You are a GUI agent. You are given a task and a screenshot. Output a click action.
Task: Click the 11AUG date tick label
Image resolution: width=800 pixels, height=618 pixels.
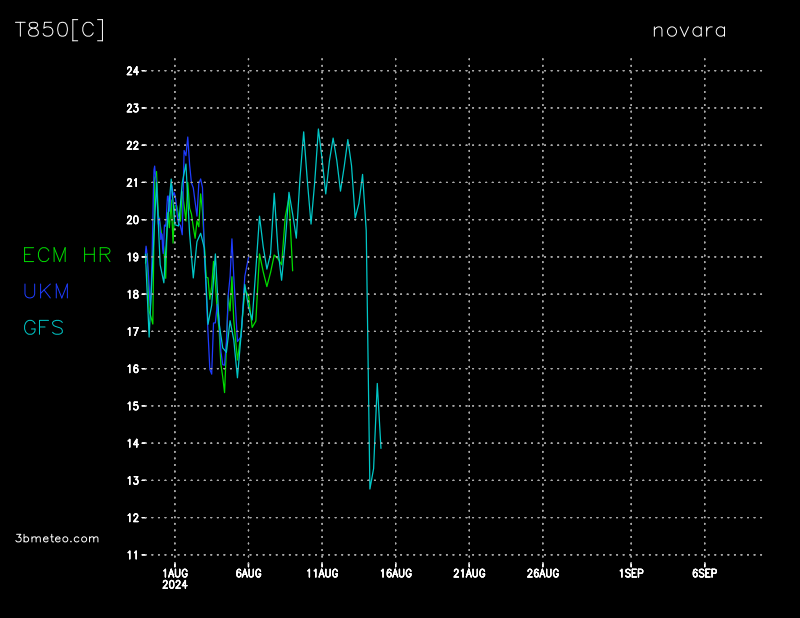(x=322, y=573)
